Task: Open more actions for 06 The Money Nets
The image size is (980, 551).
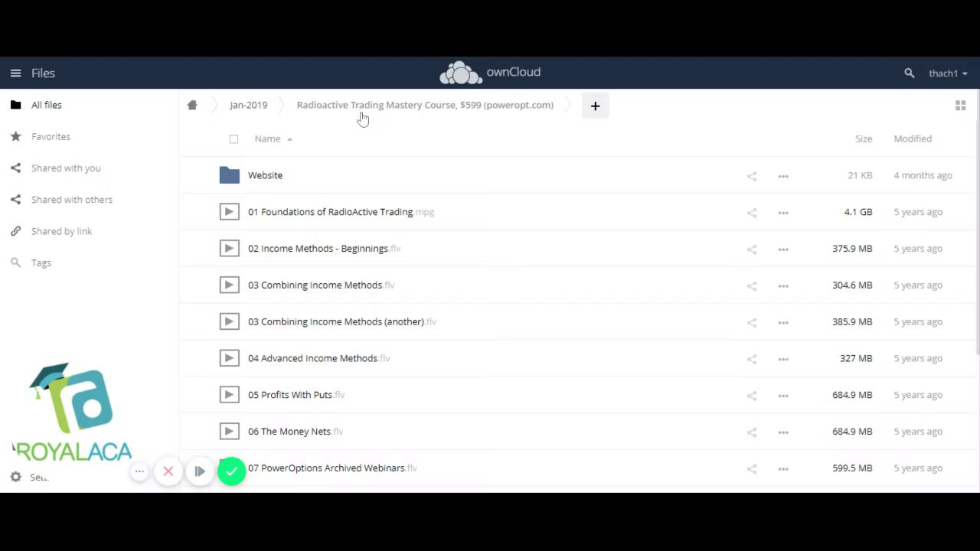Action: pos(782,432)
